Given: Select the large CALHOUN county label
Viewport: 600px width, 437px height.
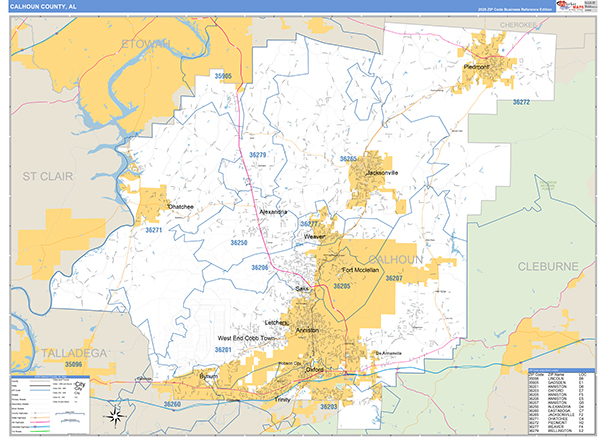Looking at the screenshot, I should [396, 260].
